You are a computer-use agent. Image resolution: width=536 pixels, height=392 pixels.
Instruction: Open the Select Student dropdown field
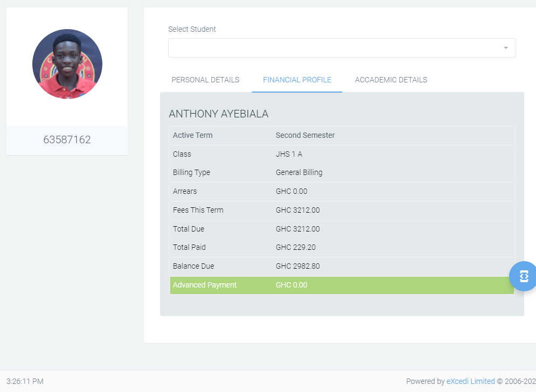(334, 48)
